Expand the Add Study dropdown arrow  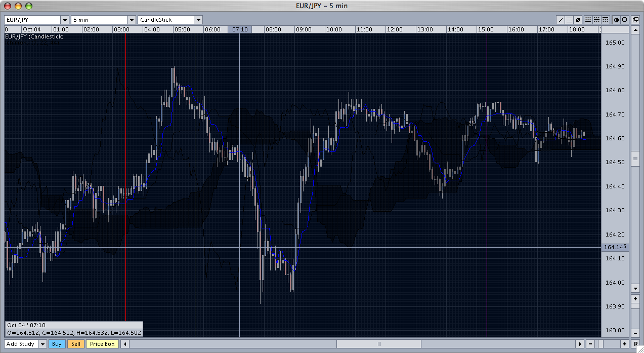(42, 344)
